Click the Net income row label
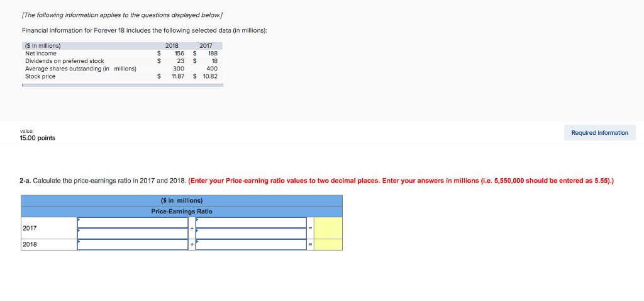The width and height of the screenshot is (644, 301). [41, 54]
